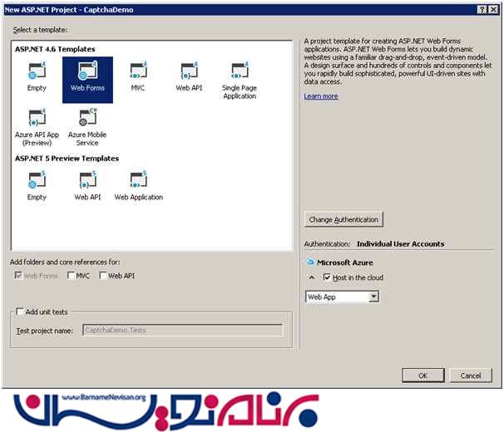Click the Select a template label
Image resolution: width=504 pixels, height=432 pixels.
(x=40, y=30)
